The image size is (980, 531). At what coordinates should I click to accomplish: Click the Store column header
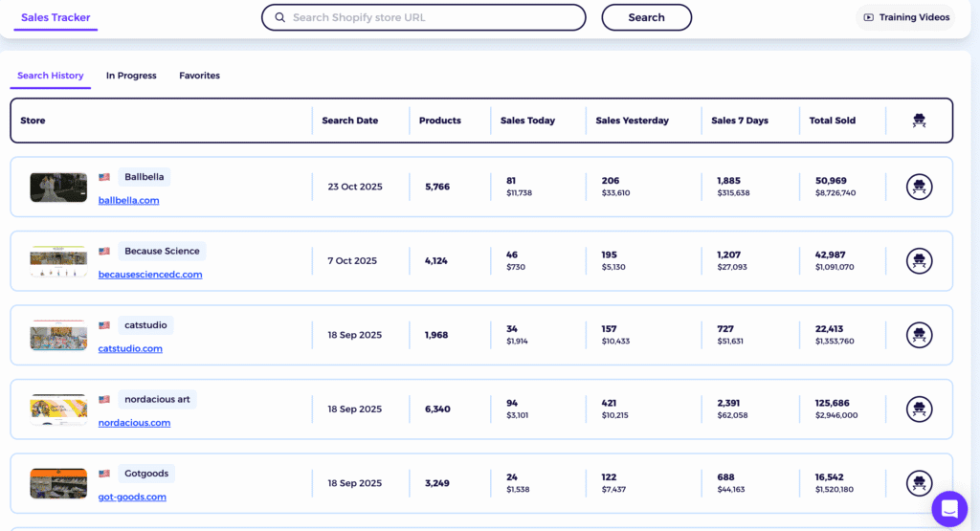pyautogui.click(x=33, y=121)
